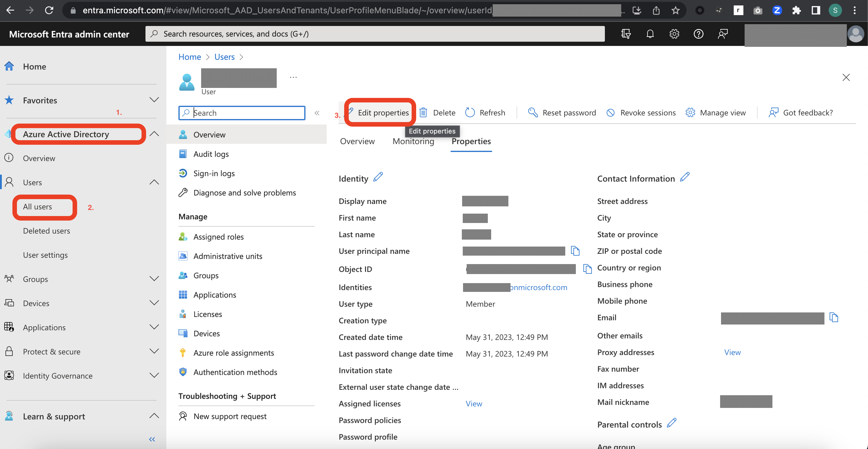This screenshot has width=868, height=449.
Task: Click Users breadcrumb link
Action: coord(224,57)
